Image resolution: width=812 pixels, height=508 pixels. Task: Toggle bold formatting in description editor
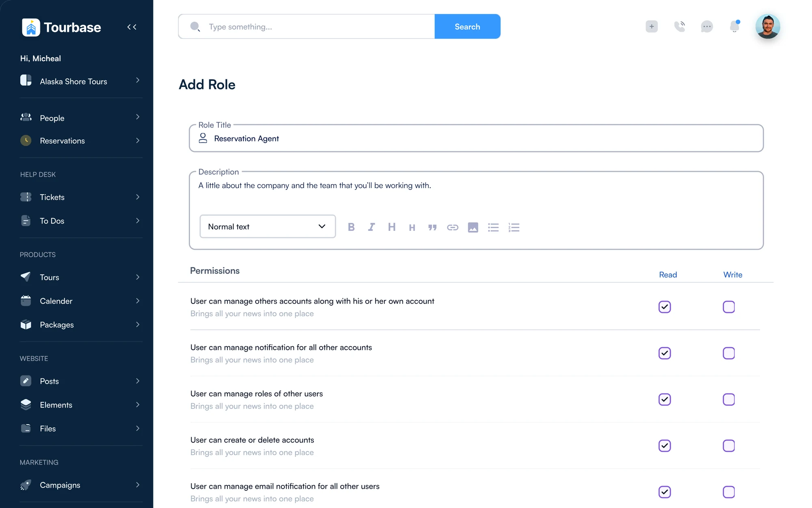click(351, 227)
